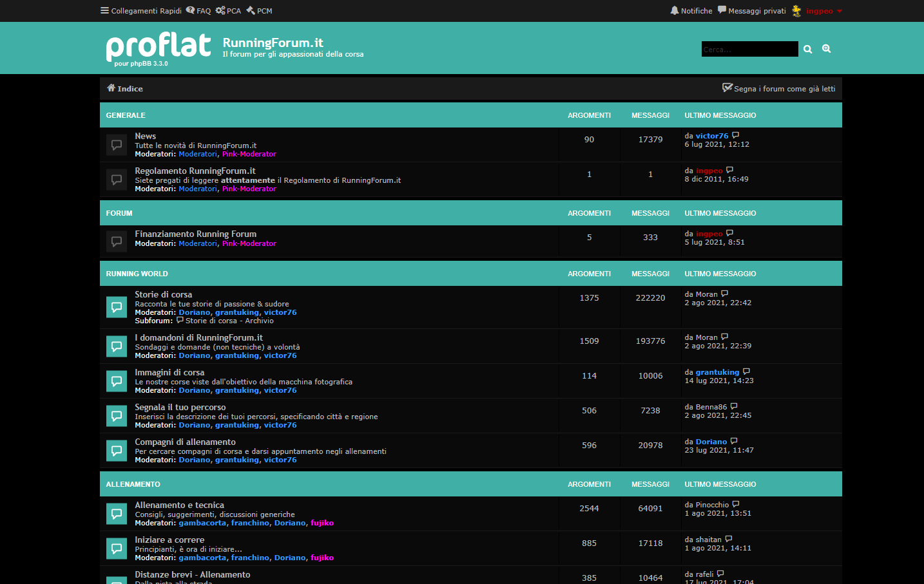This screenshot has height=584, width=924.
Task: View latest post icon by Doriano
Action: (735, 441)
